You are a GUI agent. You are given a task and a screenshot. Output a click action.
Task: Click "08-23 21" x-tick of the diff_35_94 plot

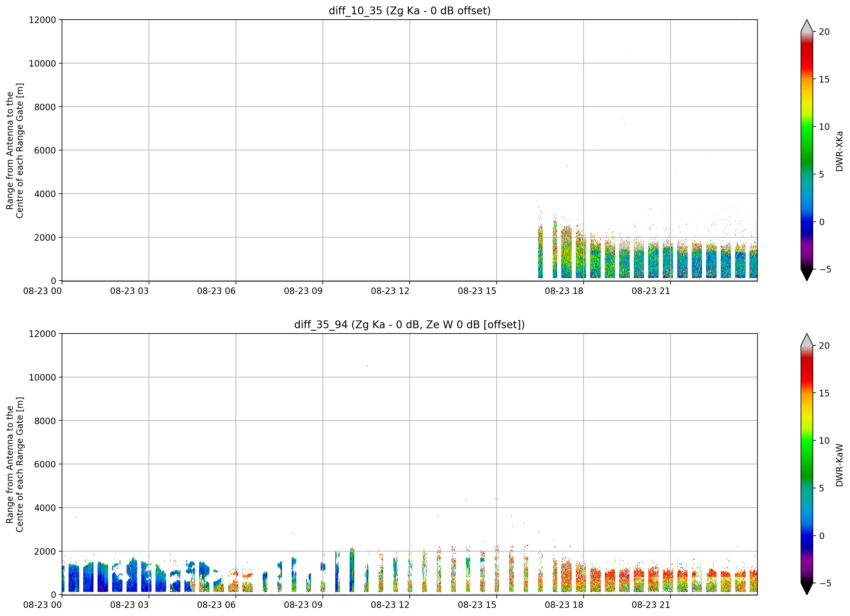651,605
